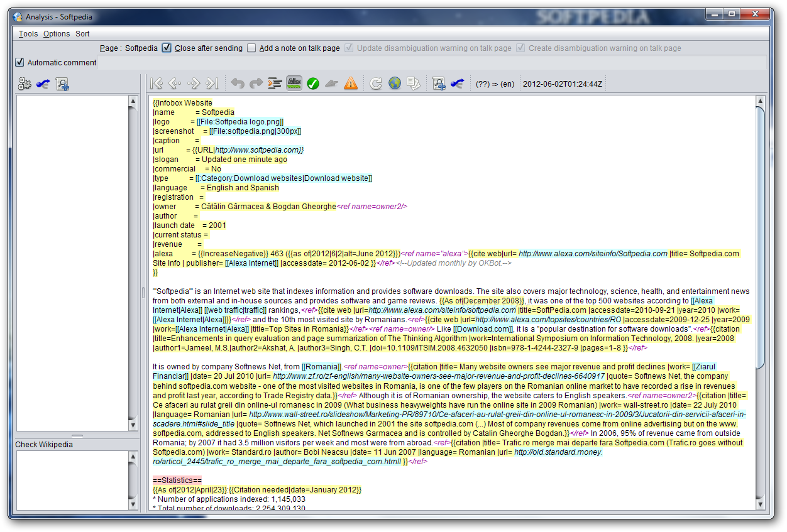
Task: Reload the page with the circular arrow
Action: point(376,84)
